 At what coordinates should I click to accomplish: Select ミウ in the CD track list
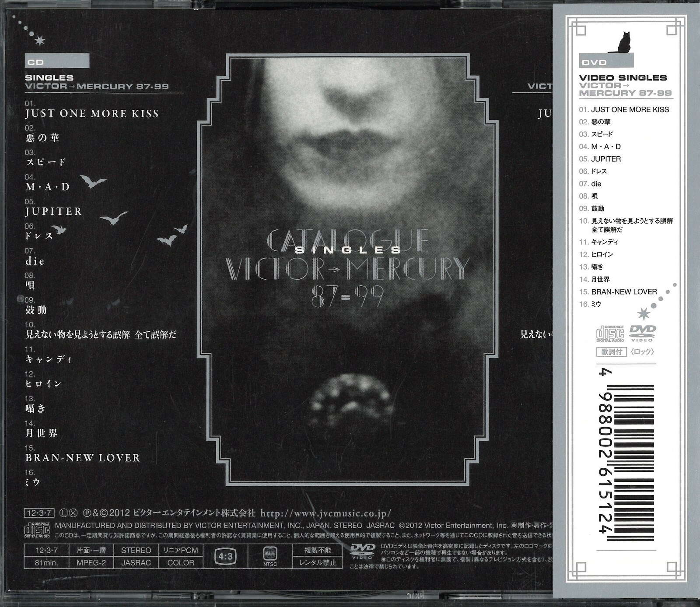(x=33, y=482)
